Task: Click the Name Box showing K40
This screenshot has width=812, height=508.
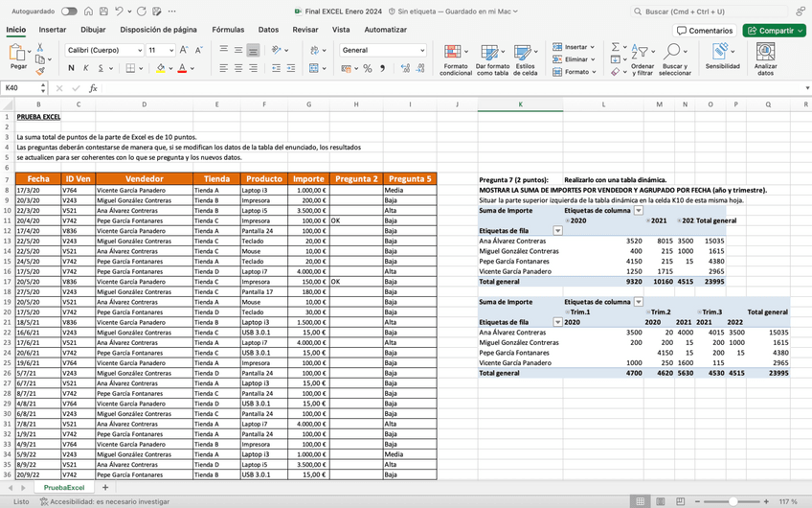Action: (19, 88)
